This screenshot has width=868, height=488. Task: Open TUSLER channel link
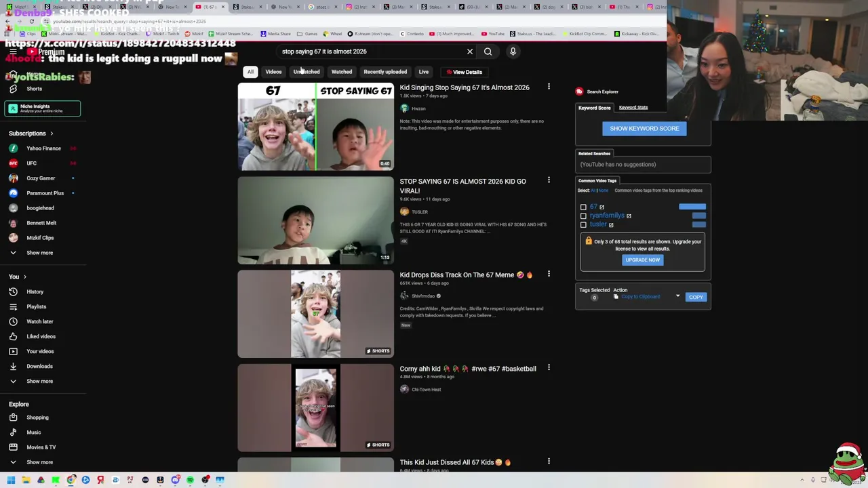coord(420,212)
